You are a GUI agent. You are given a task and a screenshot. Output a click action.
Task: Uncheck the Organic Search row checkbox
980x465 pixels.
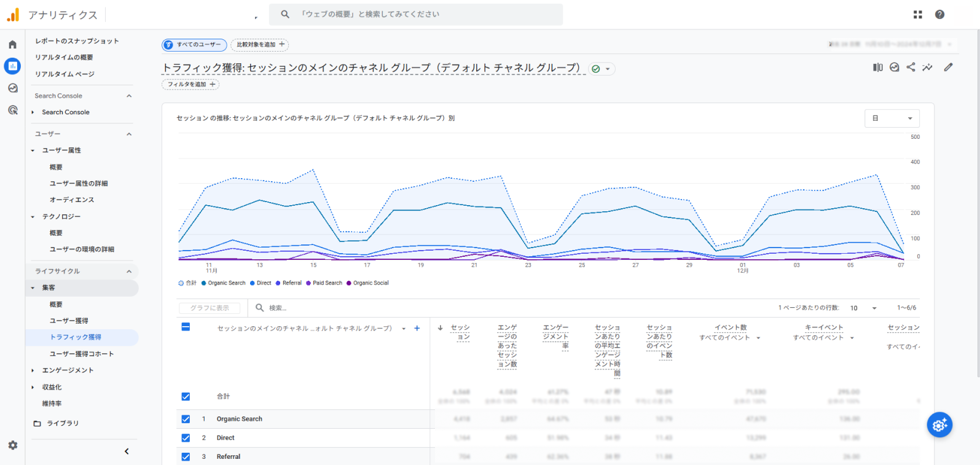coord(186,419)
